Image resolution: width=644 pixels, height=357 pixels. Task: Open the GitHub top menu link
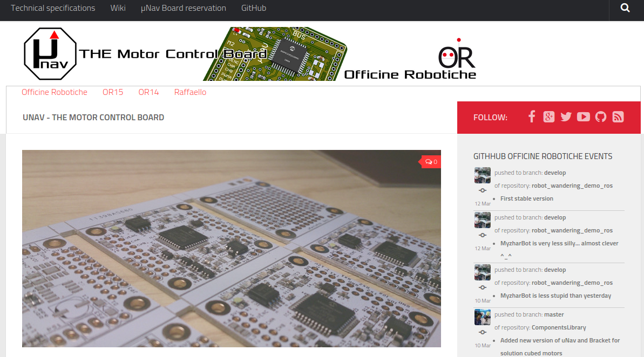coord(253,8)
